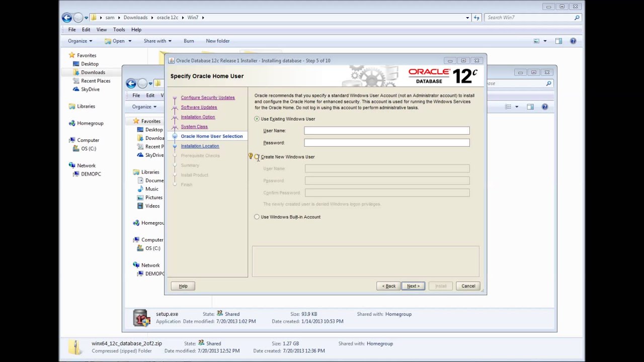Open Network in outer navigation pane
The width and height of the screenshot is (644, 362).
tap(86, 165)
